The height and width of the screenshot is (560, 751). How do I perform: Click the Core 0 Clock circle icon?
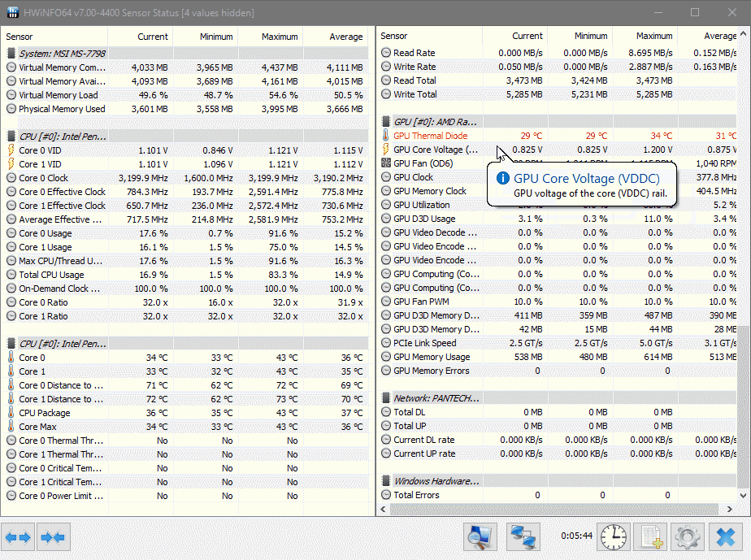coord(11,178)
